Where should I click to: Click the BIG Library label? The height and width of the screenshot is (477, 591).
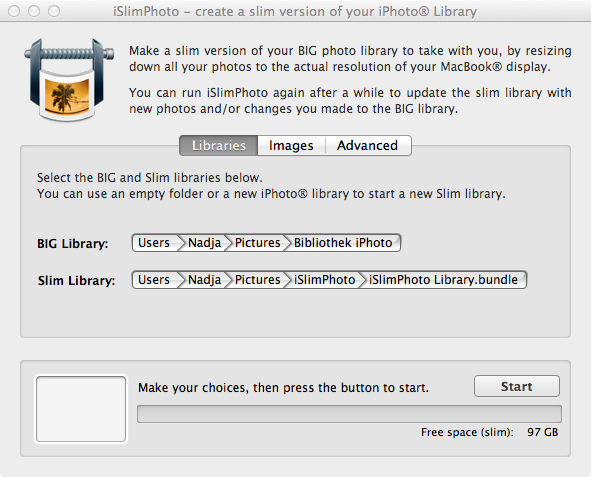coord(72,243)
